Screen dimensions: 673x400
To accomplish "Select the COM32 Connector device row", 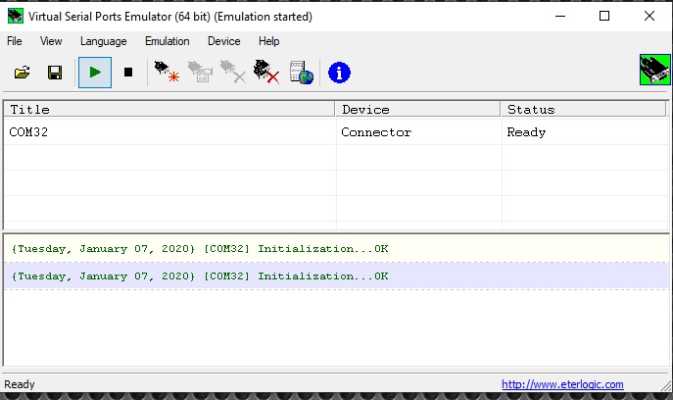I will pyautogui.click(x=170, y=132).
